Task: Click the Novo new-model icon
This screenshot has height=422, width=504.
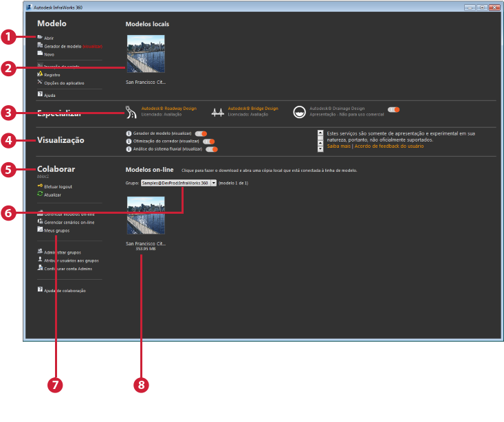Action: point(40,54)
